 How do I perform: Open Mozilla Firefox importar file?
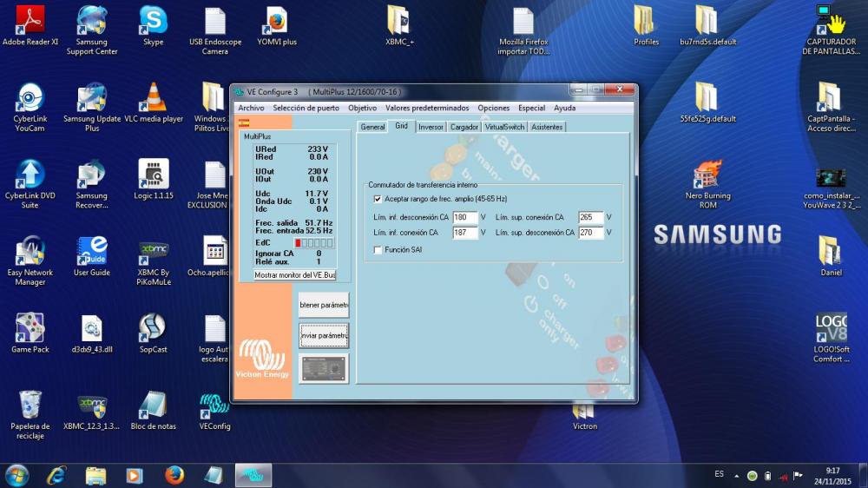[x=523, y=30]
